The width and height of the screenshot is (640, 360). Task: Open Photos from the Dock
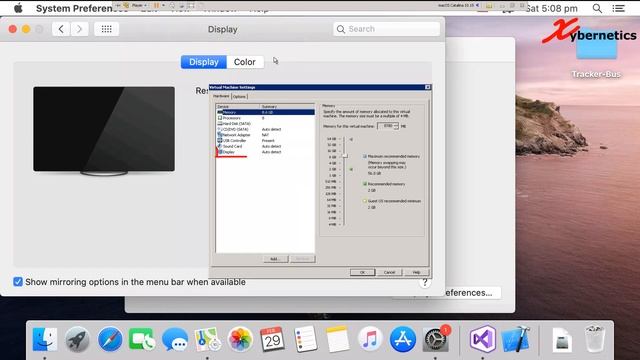pyautogui.click(x=240, y=340)
